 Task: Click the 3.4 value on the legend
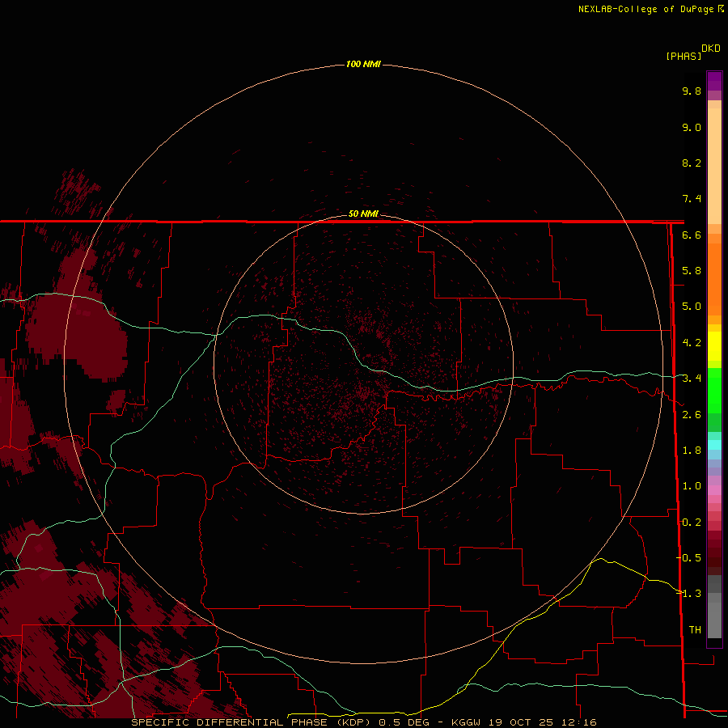point(692,379)
